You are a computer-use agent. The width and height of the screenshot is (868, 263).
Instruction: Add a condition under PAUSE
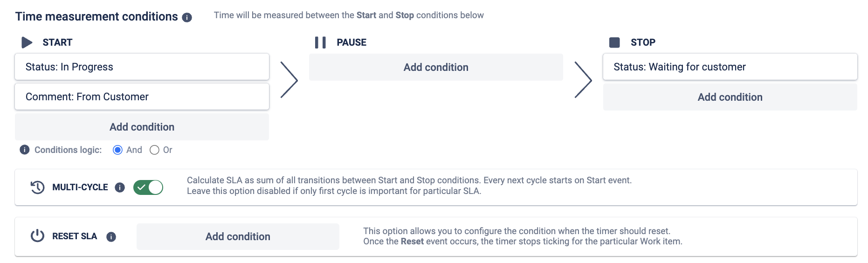[436, 67]
